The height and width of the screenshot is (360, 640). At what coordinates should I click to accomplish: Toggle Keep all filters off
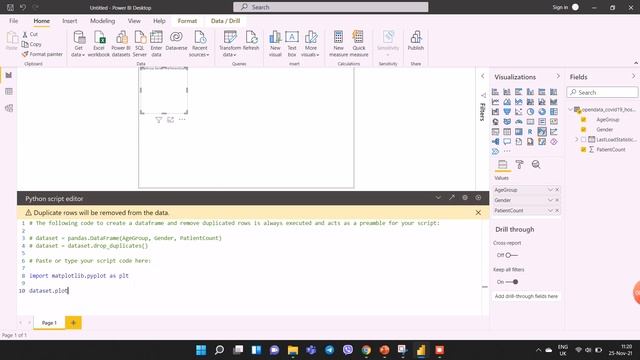tap(512, 282)
